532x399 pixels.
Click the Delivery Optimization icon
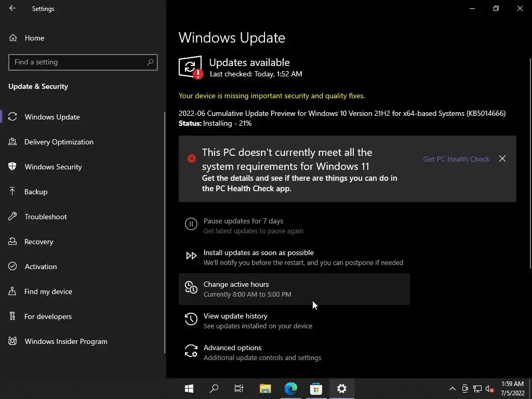[x=12, y=141]
